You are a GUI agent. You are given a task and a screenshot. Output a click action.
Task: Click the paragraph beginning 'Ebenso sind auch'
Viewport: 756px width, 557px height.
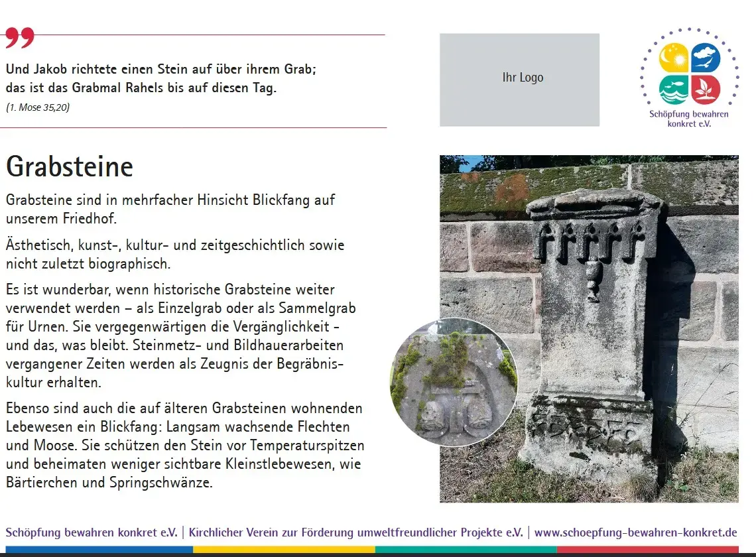click(185, 445)
